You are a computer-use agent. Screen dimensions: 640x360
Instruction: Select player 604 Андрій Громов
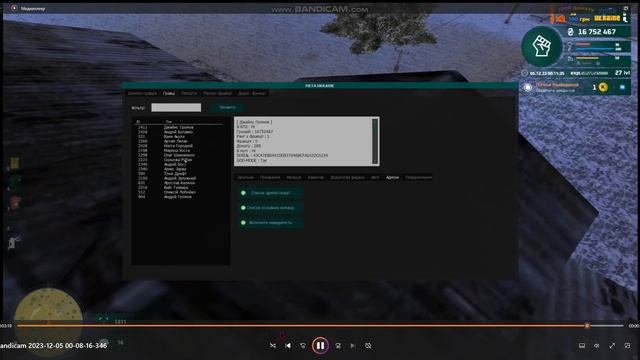[178, 197]
